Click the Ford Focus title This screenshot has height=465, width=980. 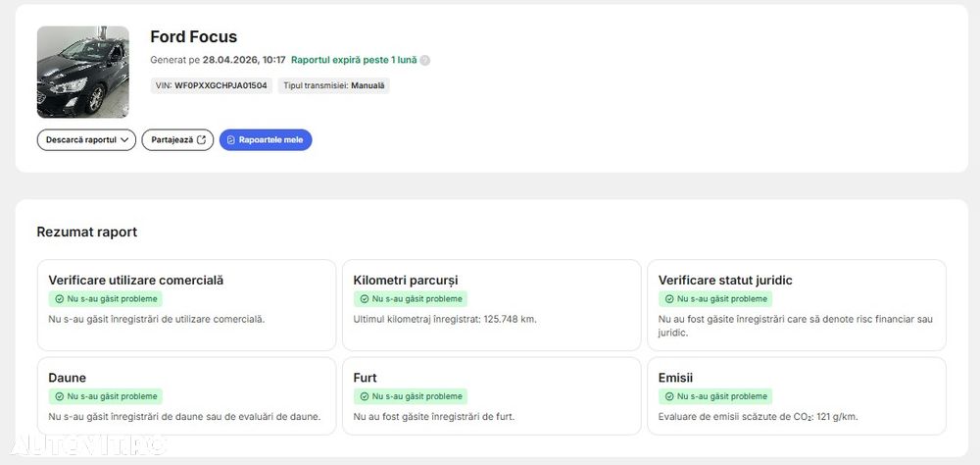pyautogui.click(x=194, y=37)
